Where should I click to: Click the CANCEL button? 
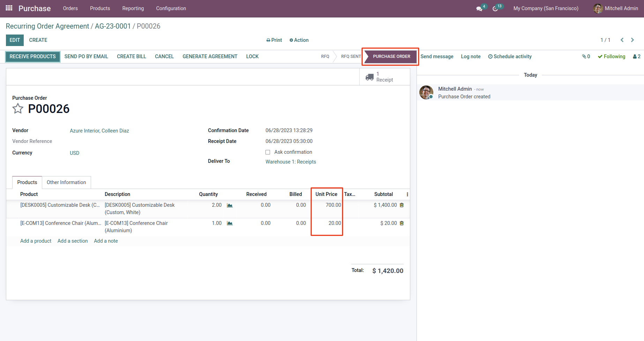point(164,56)
